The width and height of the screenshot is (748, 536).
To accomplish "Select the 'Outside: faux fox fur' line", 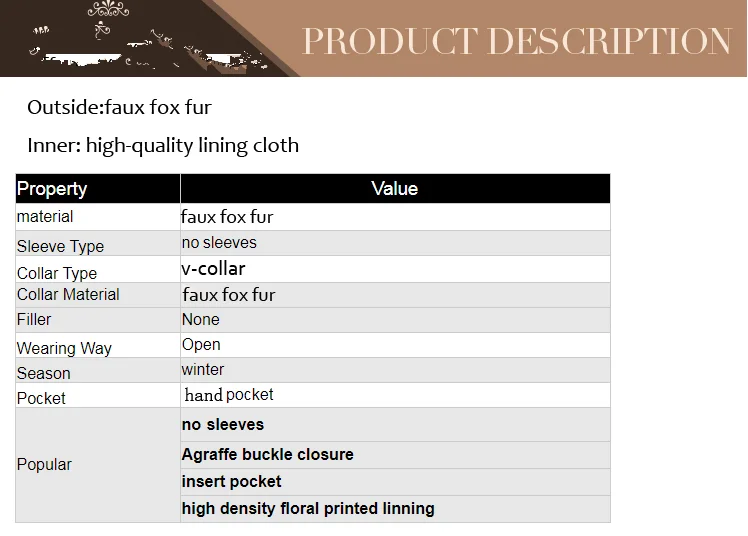I will [119, 107].
